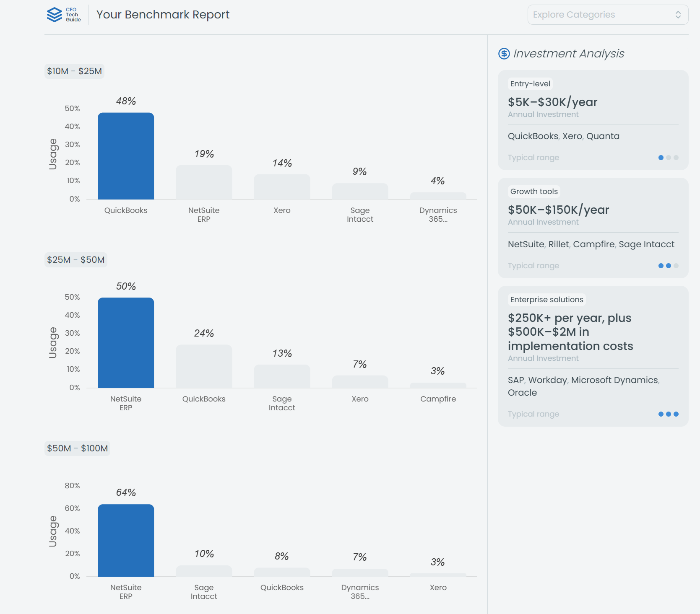This screenshot has height=614, width=700.
Task: Select the '$25M - $50M' revenue tag
Action: pyautogui.click(x=75, y=260)
